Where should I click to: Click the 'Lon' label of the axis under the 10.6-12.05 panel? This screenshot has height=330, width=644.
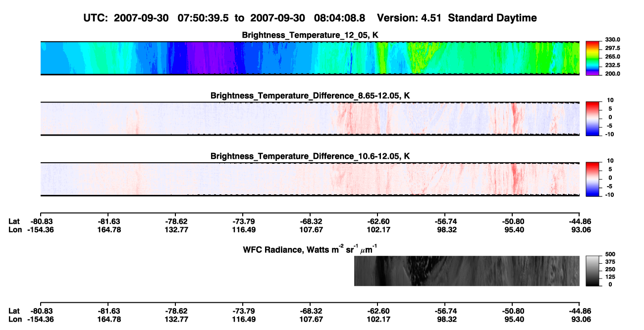pyautogui.click(x=15, y=230)
